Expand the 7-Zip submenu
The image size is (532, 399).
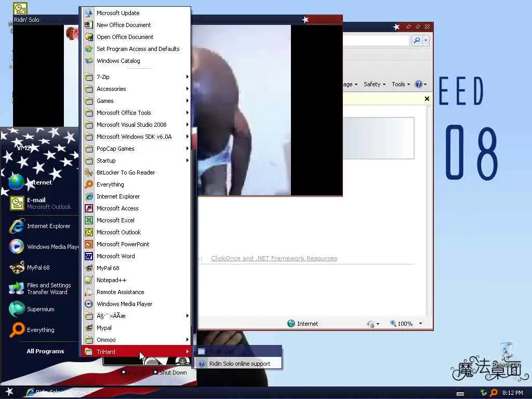click(137, 77)
